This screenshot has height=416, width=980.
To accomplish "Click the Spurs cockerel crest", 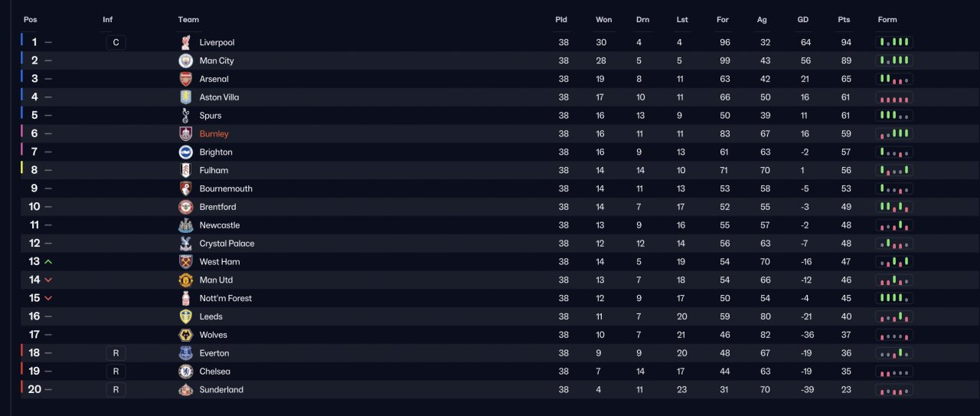I will pyautogui.click(x=185, y=116).
